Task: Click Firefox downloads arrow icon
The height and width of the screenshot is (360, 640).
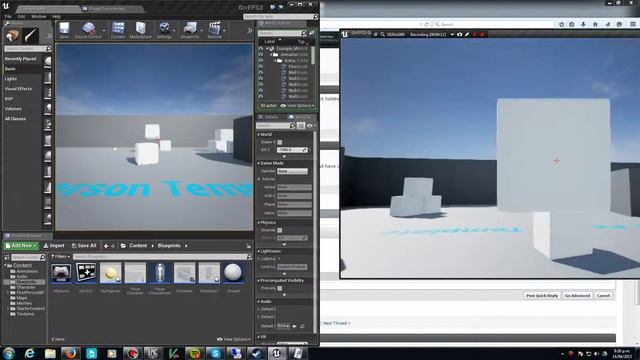Action: (583, 24)
